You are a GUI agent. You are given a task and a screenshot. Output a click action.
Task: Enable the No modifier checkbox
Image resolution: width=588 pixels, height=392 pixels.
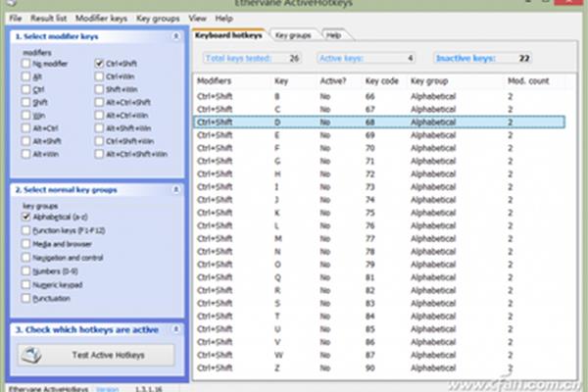coord(25,64)
